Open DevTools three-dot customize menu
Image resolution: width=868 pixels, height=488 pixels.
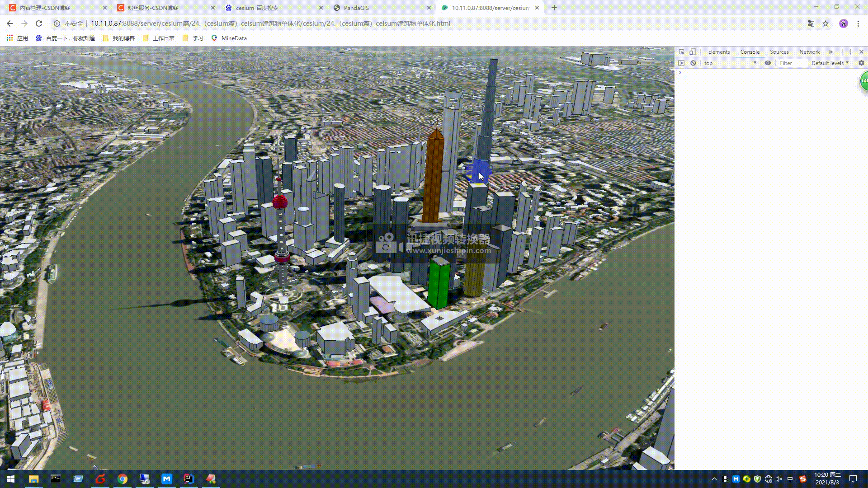pyautogui.click(x=850, y=52)
